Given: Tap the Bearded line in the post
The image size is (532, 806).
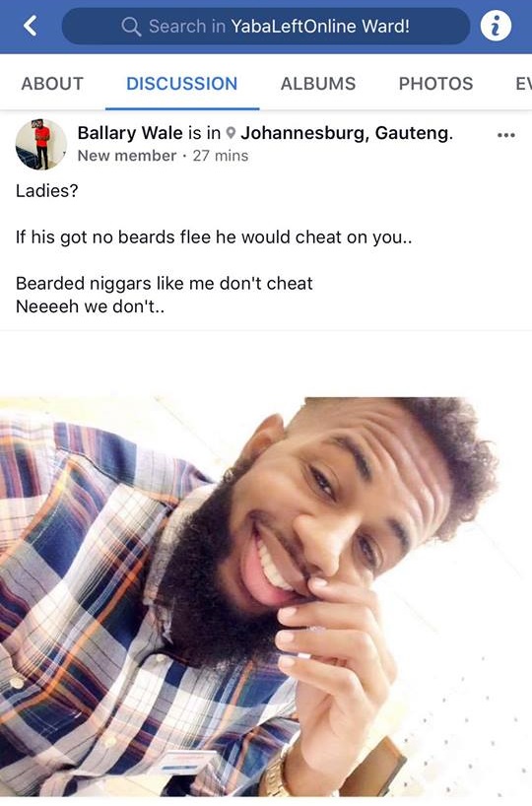Looking at the screenshot, I should (x=164, y=283).
